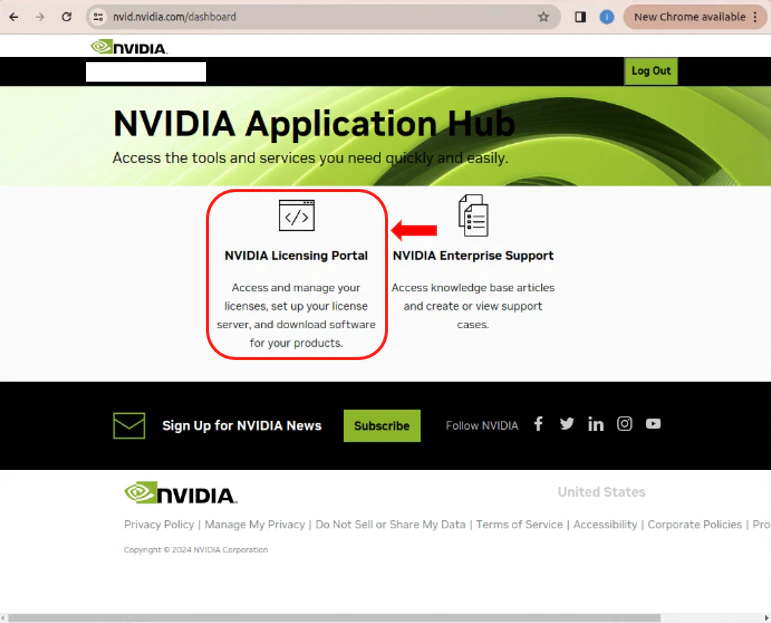
Task: Bookmark this page with the star icon
Action: [543, 17]
